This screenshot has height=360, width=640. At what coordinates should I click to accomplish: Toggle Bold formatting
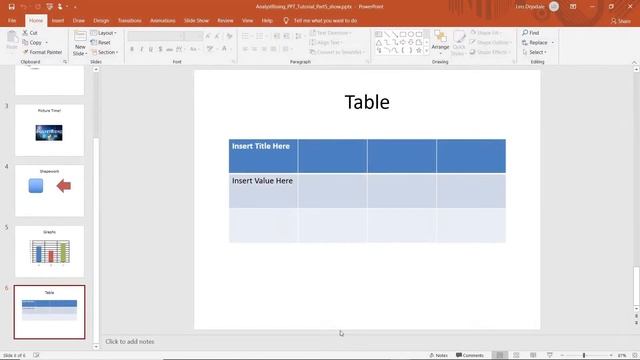click(132, 49)
